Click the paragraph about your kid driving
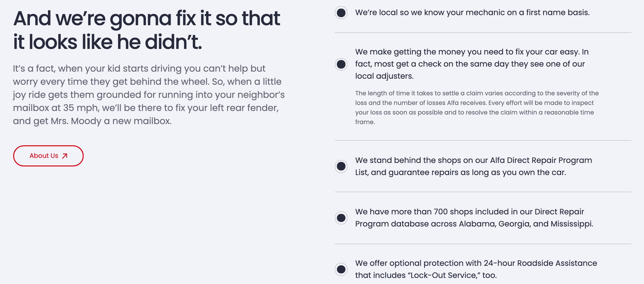The width and height of the screenshot is (644, 284). tap(149, 95)
